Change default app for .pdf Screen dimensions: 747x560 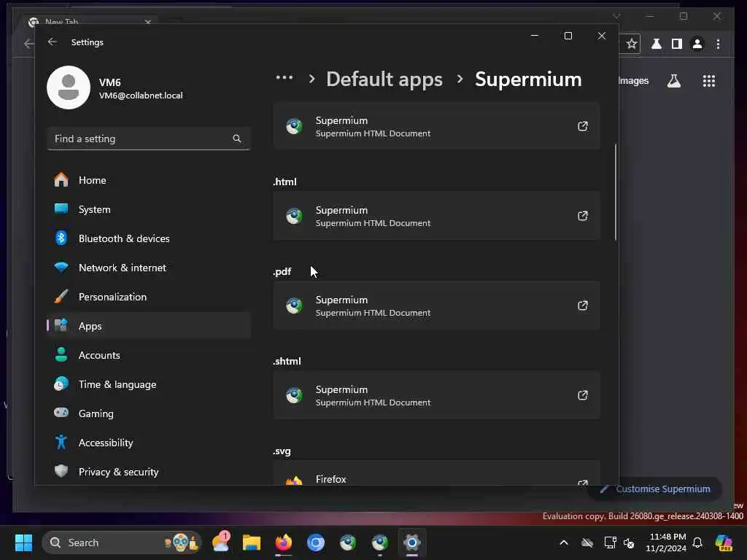click(x=436, y=306)
